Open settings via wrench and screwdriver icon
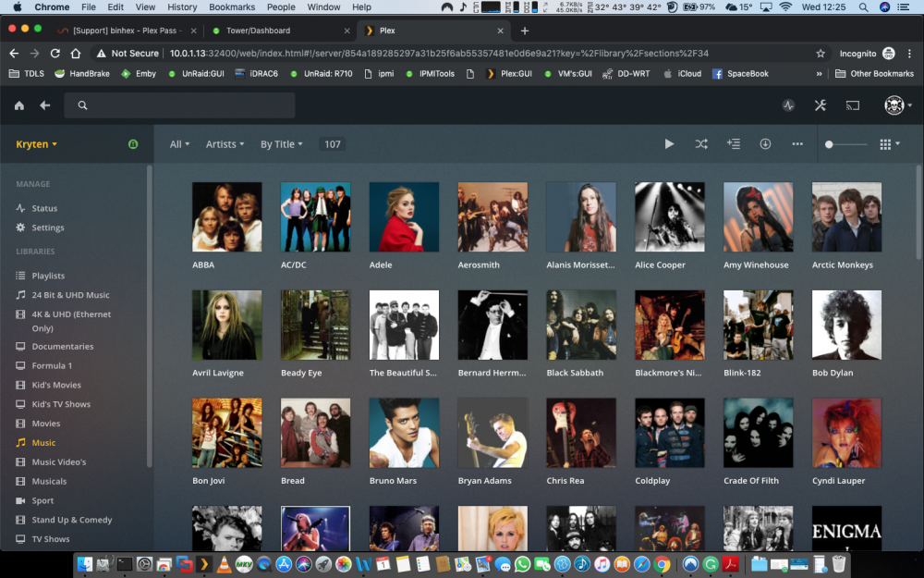924x578 pixels. click(821, 105)
